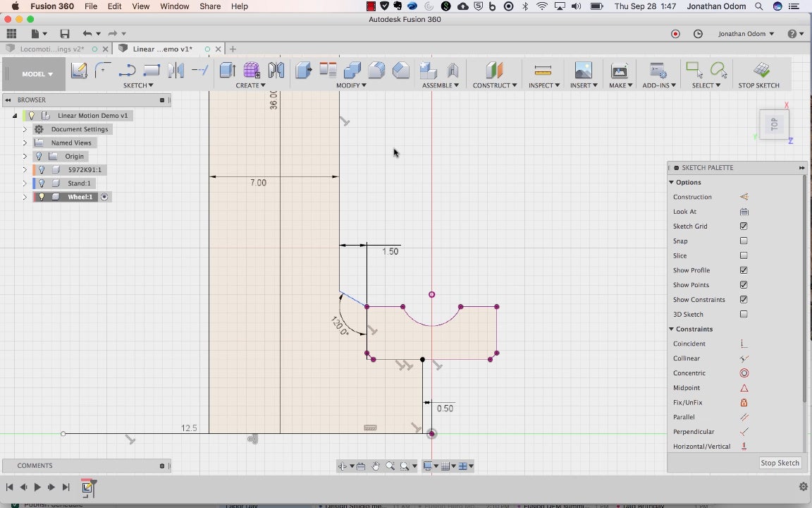The width and height of the screenshot is (812, 508).
Task: Enable the Slice checkbox
Action: (744, 255)
